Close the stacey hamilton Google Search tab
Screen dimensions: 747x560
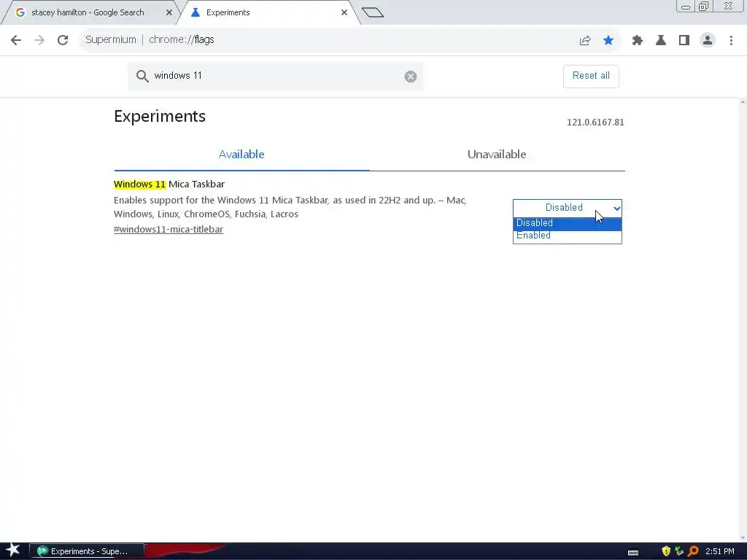click(x=169, y=12)
